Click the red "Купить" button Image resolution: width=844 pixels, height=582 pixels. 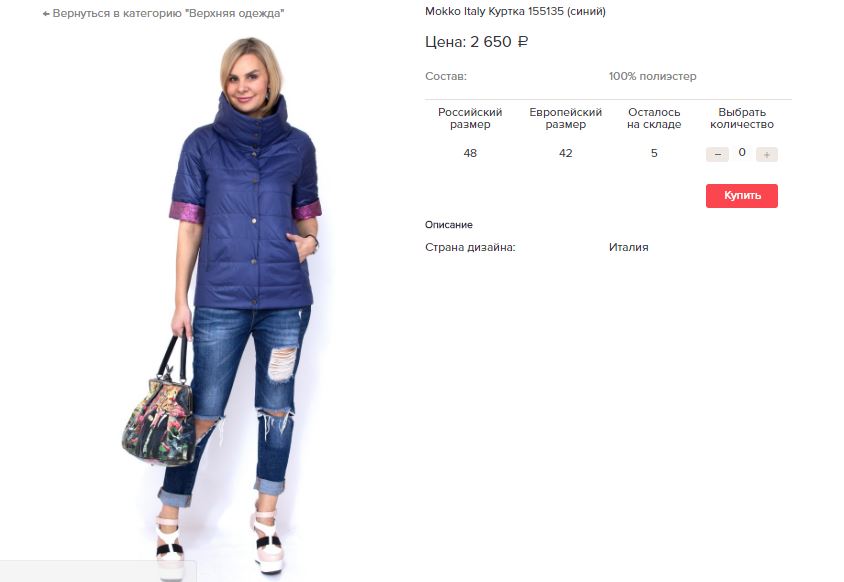[742, 195]
